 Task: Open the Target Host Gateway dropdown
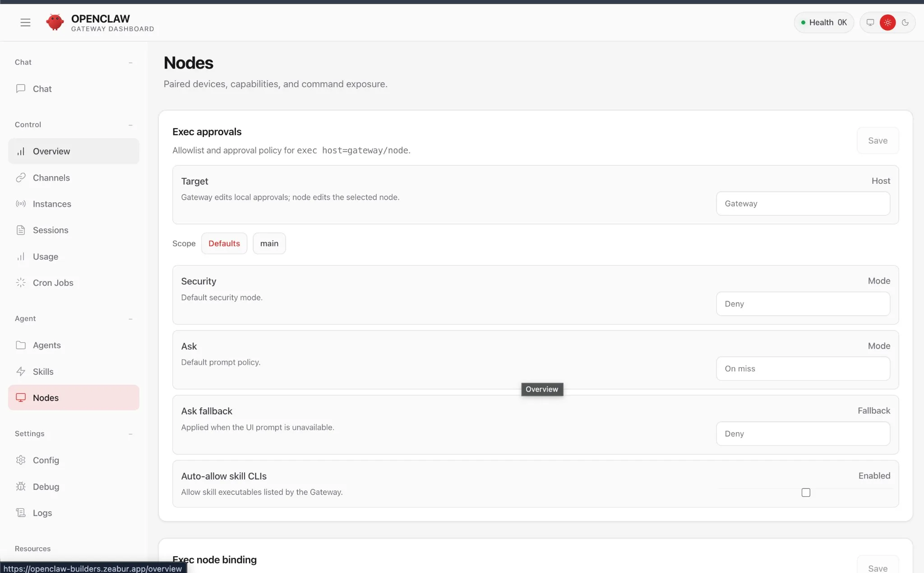[x=803, y=204]
